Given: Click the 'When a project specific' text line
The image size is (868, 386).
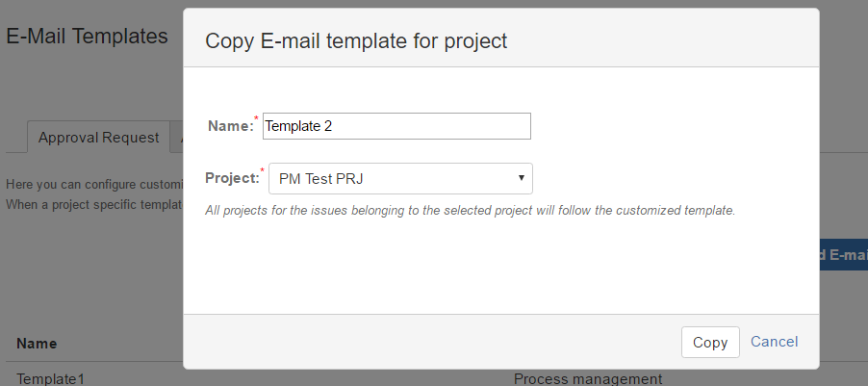Looking at the screenshot, I should (x=93, y=204).
